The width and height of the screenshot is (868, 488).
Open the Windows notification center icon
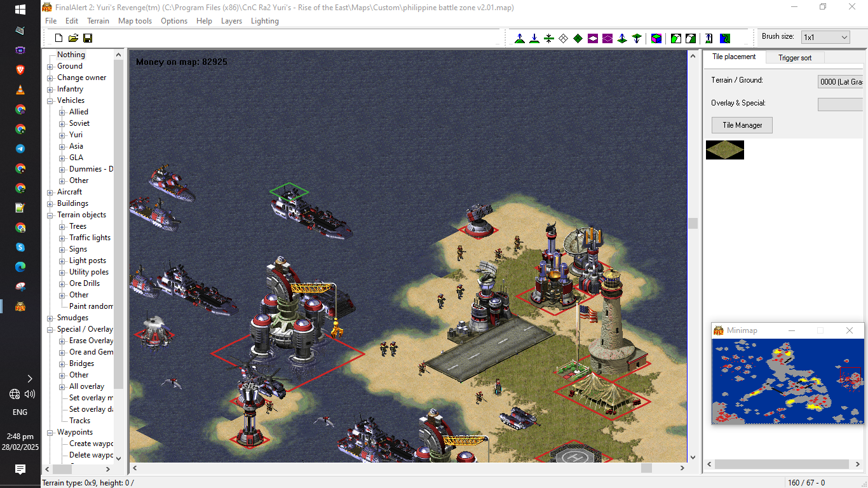[20, 470]
